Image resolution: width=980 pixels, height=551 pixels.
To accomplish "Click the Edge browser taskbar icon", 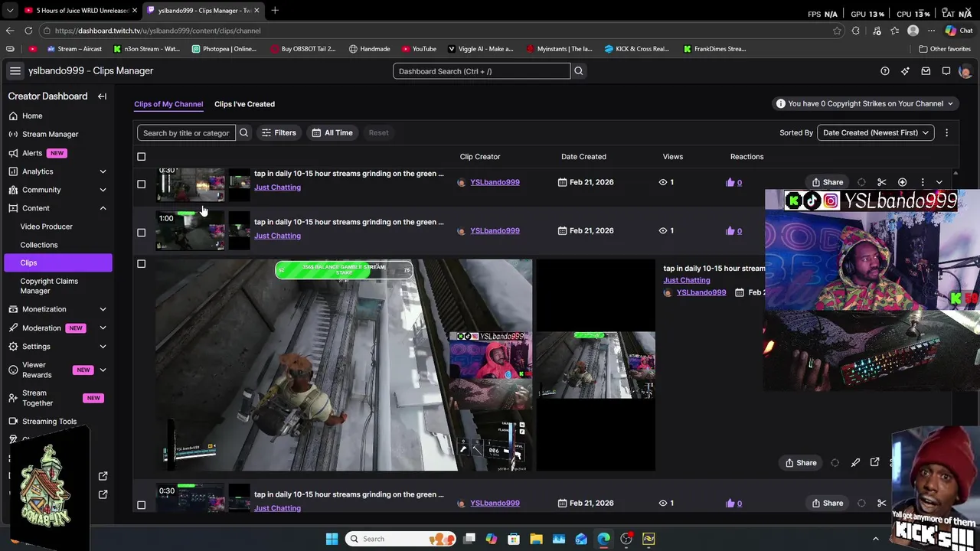I will [603, 539].
